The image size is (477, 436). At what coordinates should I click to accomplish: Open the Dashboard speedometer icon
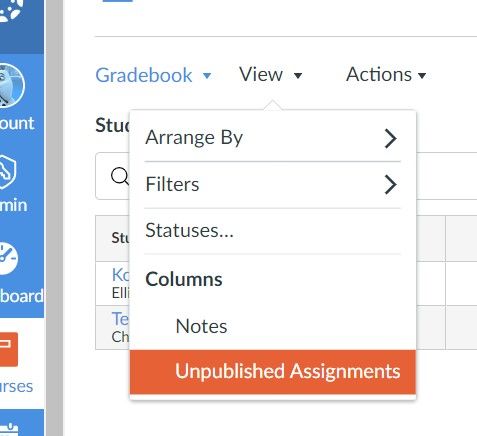tap(9, 259)
